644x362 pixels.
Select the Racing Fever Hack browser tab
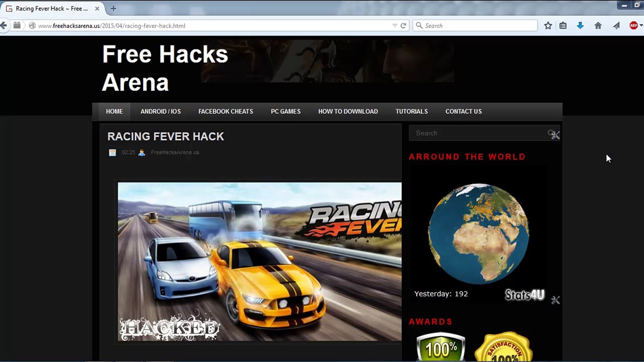[52, 9]
